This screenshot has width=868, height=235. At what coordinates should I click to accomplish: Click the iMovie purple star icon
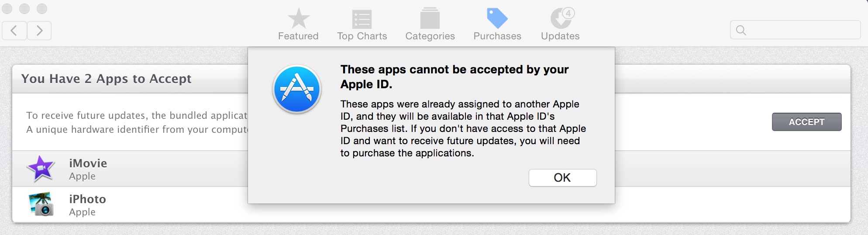[x=41, y=169]
